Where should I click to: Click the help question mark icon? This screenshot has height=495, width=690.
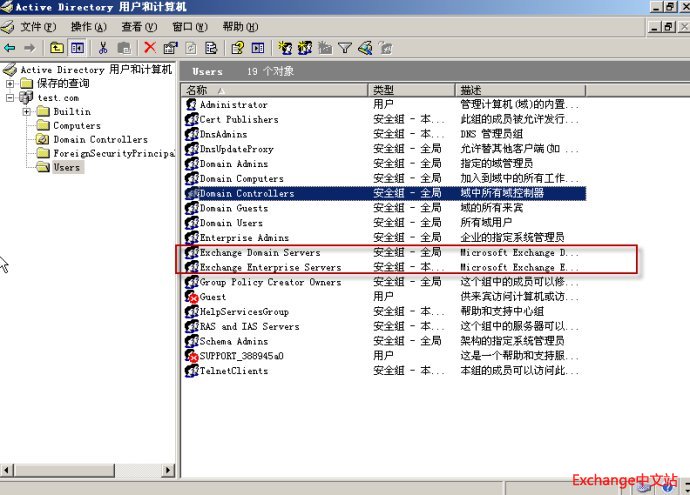coord(238,47)
